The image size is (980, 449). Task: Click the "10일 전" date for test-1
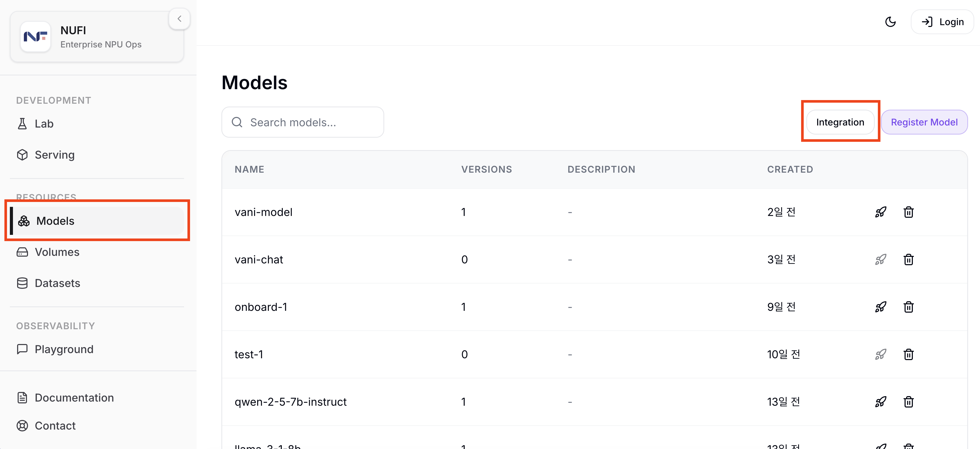pyautogui.click(x=784, y=354)
